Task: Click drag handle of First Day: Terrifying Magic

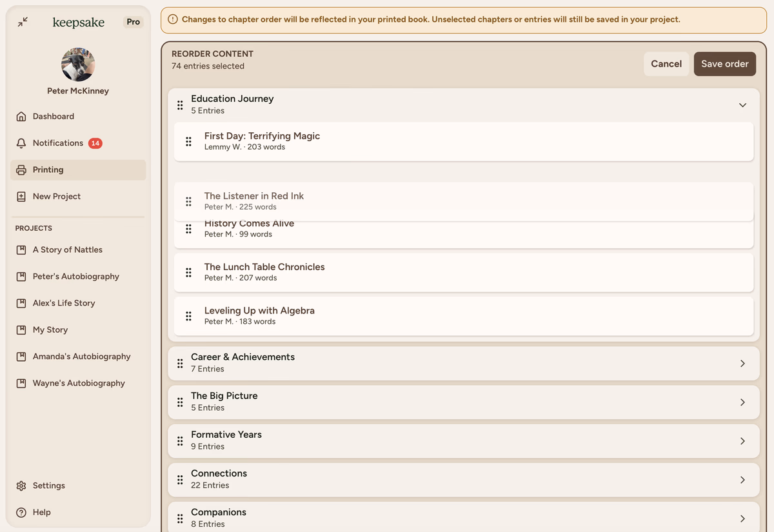Action: click(x=188, y=141)
